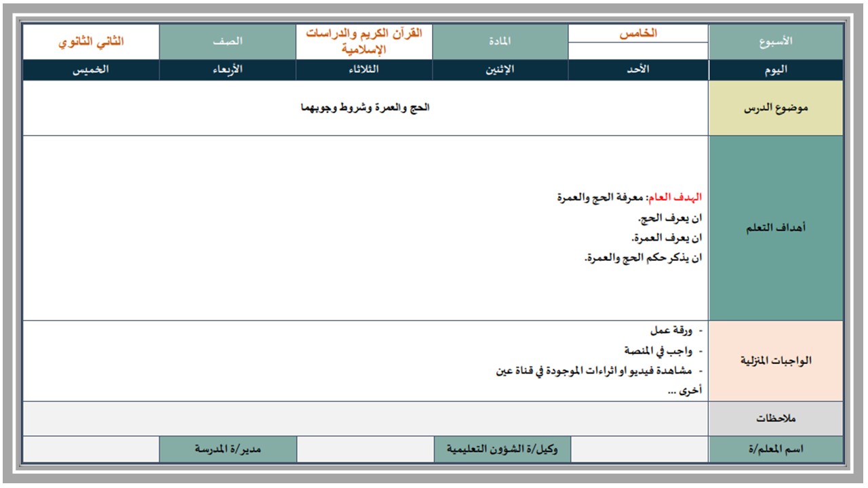Select the اسم المعلم/ة label cell

(x=776, y=450)
